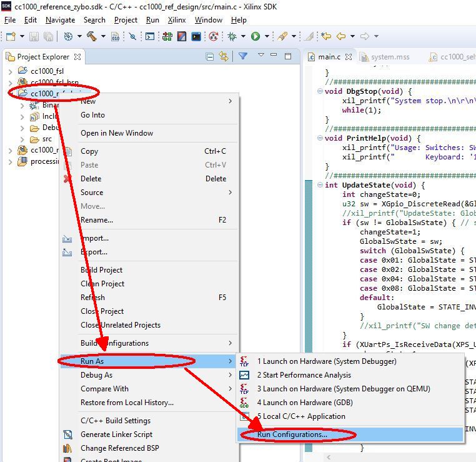Click the green bug Debug icon

point(232,36)
